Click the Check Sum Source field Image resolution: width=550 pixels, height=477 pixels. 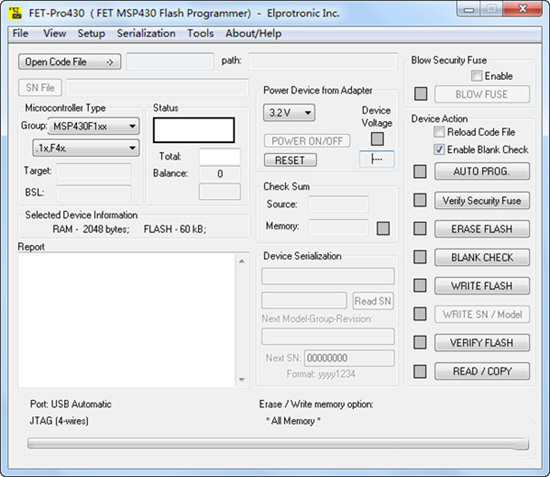click(338, 204)
